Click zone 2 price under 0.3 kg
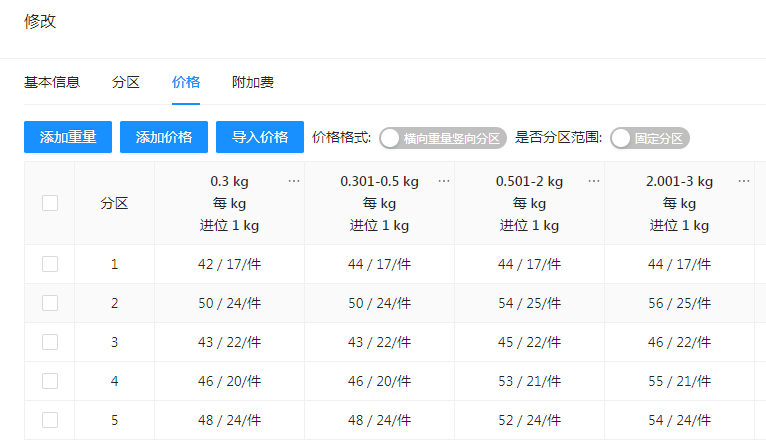The width and height of the screenshot is (766, 446). (229, 303)
